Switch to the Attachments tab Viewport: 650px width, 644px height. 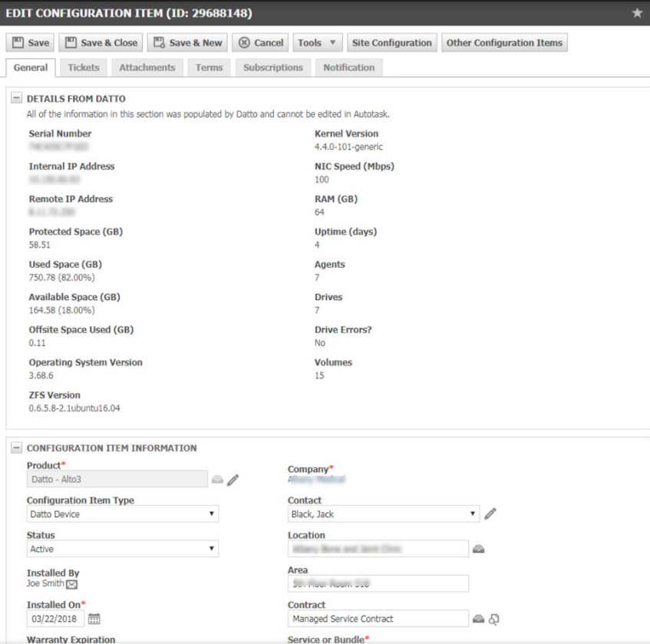tap(147, 68)
